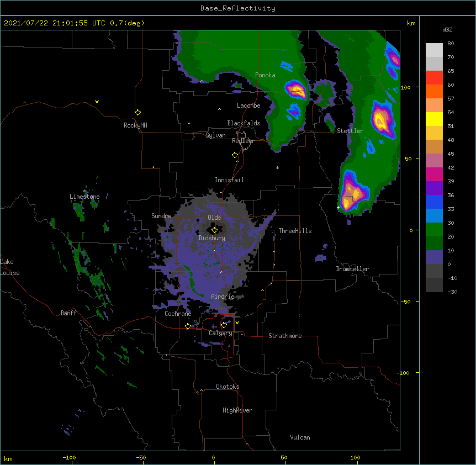The height and width of the screenshot is (465, 476).
Task: Click the dark green 20-10 dBZ swatch
Action: (434, 244)
